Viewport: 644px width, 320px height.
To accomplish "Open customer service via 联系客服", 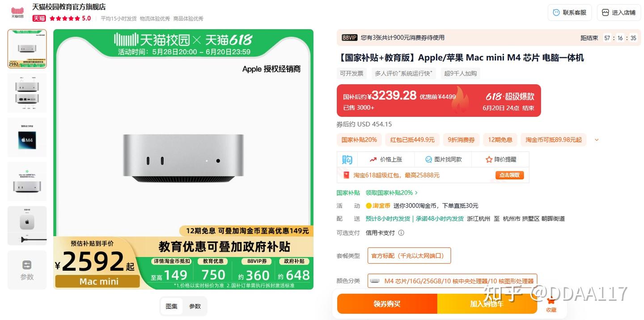I will pos(570,13).
